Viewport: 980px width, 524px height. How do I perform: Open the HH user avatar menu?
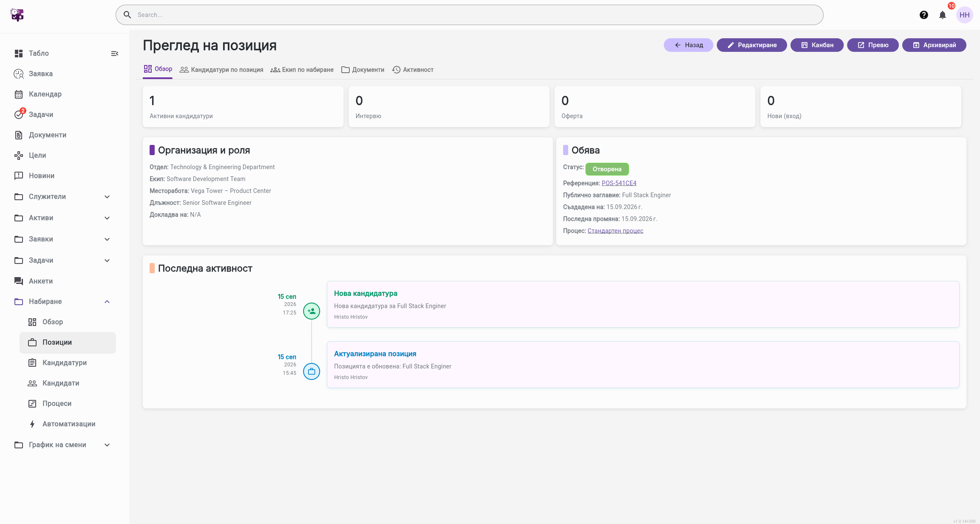coord(964,15)
